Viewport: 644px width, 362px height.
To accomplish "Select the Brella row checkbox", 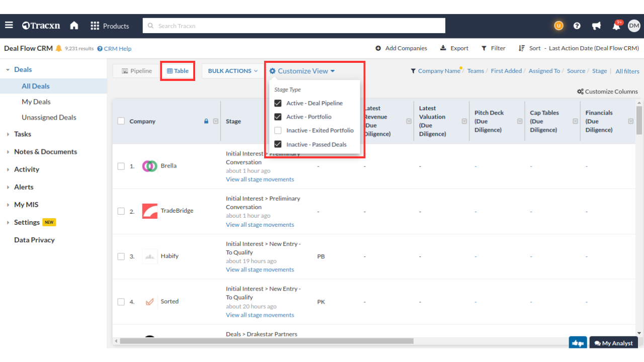I will coord(121,166).
